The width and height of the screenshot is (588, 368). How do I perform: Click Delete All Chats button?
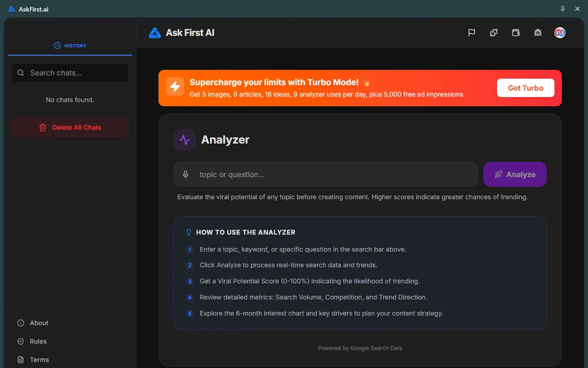(x=70, y=128)
